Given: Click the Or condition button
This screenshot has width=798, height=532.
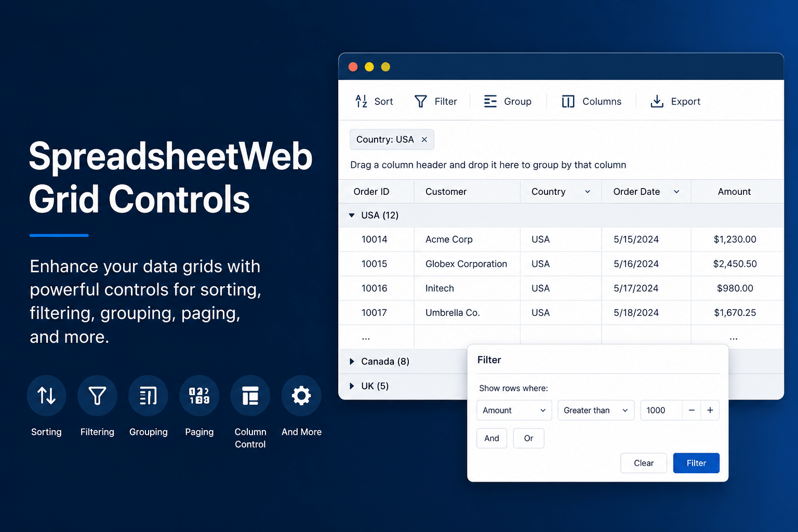Looking at the screenshot, I should point(528,438).
